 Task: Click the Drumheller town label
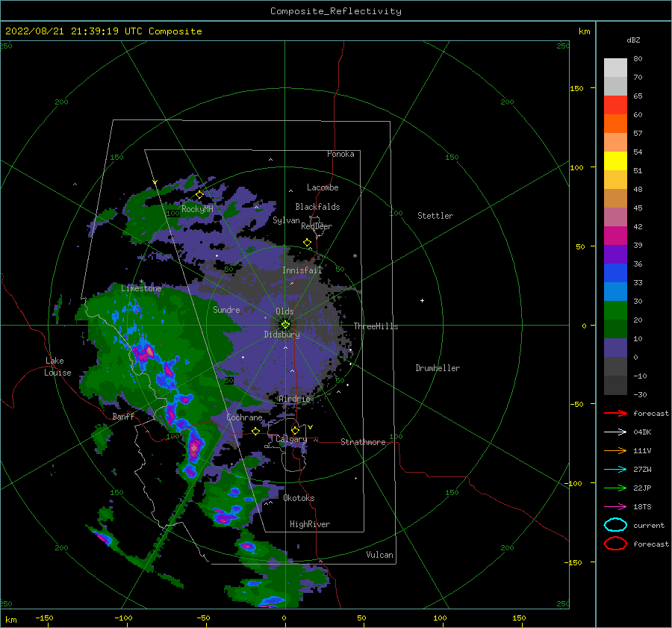point(438,368)
